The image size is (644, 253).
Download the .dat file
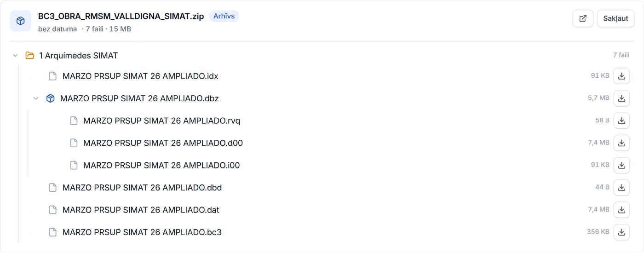pos(621,210)
